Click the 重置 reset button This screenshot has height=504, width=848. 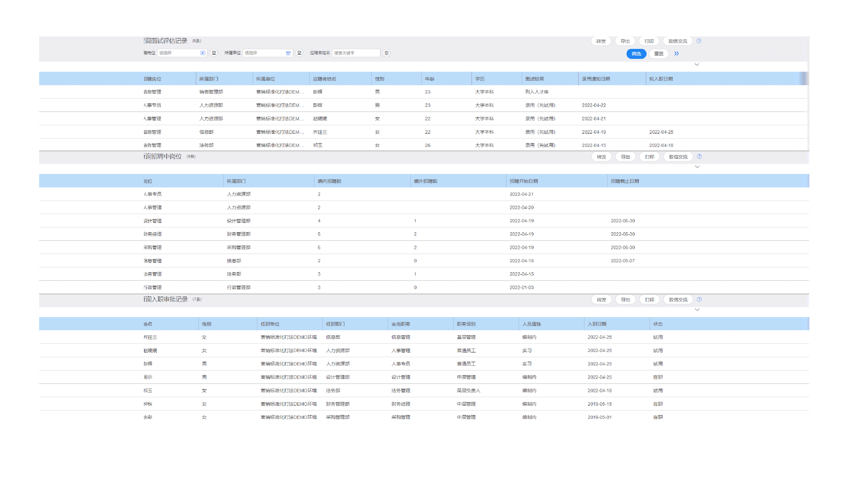tap(658, 54)
